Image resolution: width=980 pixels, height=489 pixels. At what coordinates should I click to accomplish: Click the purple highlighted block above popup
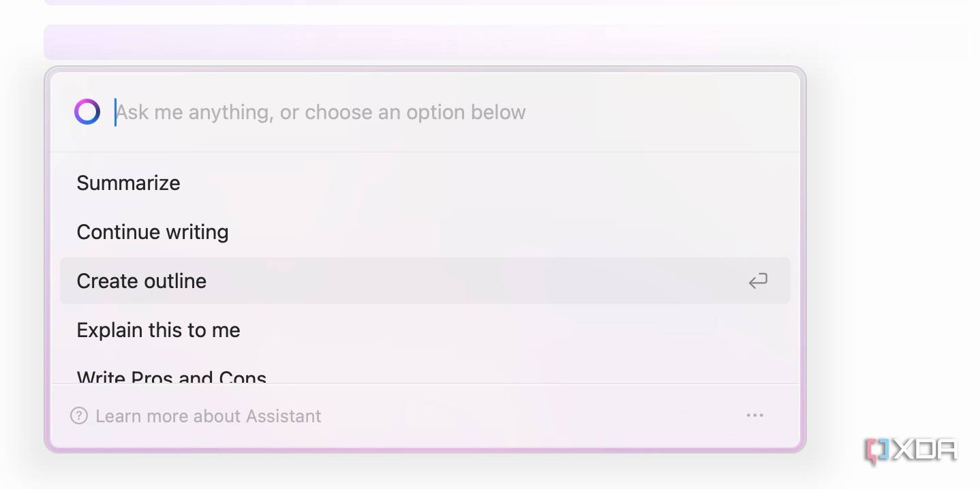click(x=504, y=42)
